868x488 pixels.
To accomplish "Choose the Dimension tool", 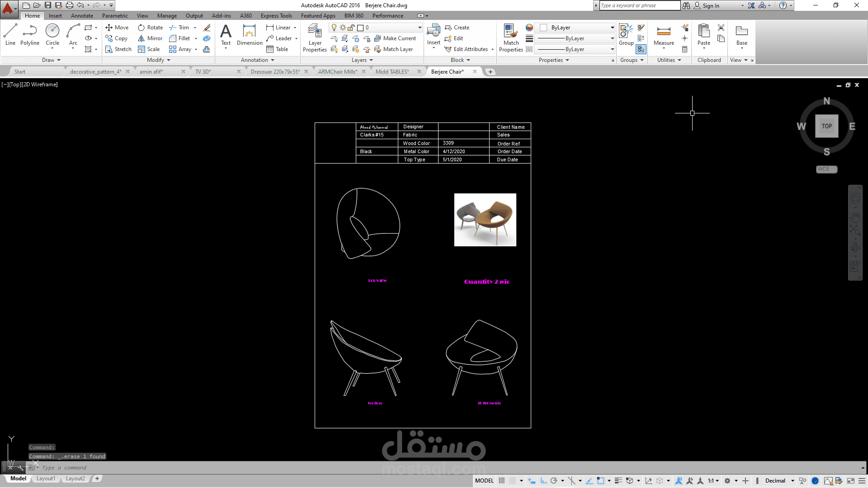I will coord(250,35).
